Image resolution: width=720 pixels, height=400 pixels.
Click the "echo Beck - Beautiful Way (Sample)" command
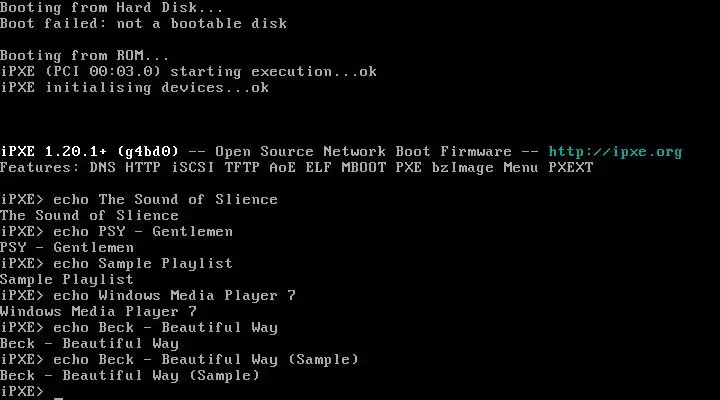[x=205, y=359]
